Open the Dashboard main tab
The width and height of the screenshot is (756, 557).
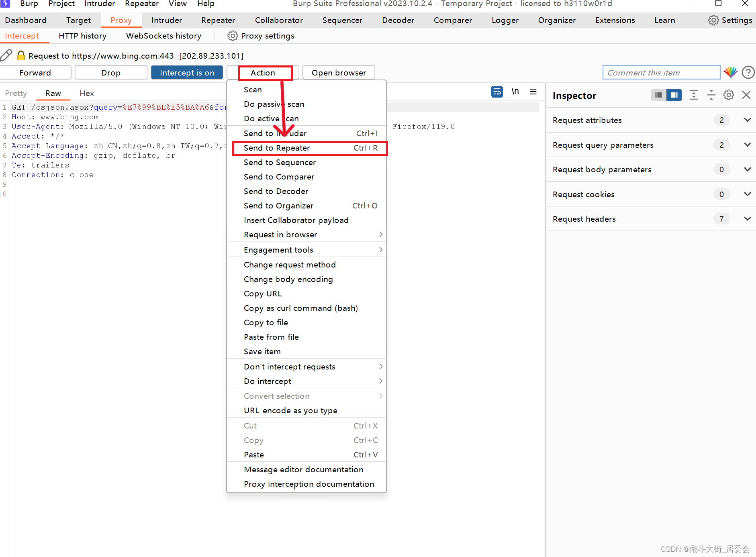pyautogui.click(x=26, y=20)
